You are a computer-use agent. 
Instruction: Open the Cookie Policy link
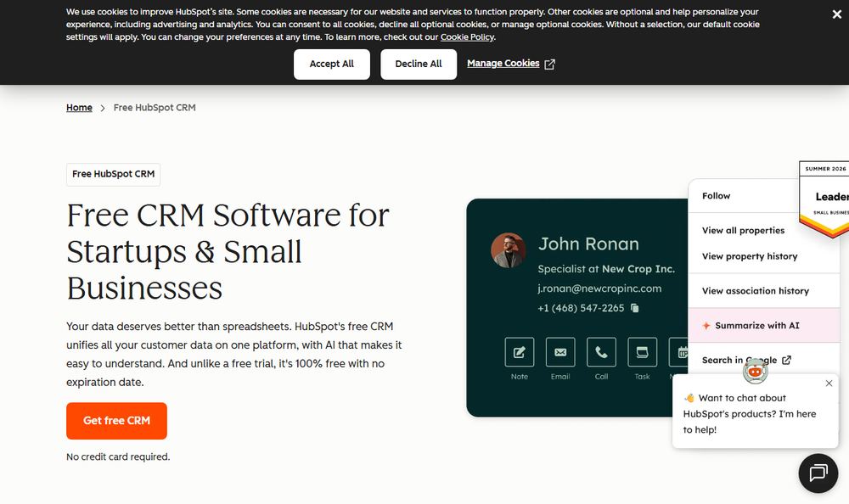(467, 36)
